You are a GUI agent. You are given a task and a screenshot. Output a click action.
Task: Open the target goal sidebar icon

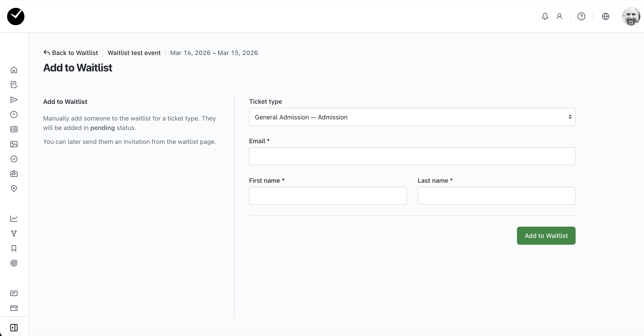[14, 263]
